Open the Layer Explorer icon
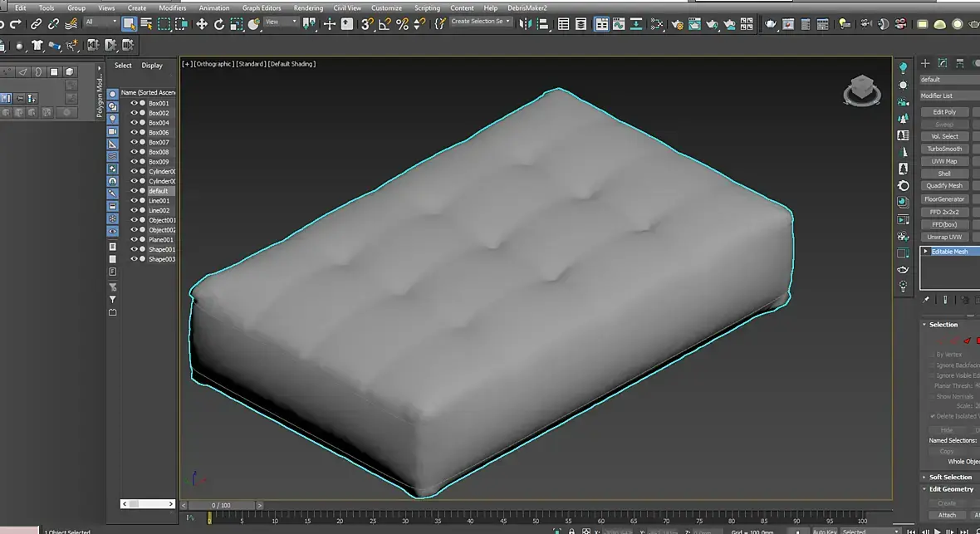Screen dimensions: 980x534 [581, 24]
